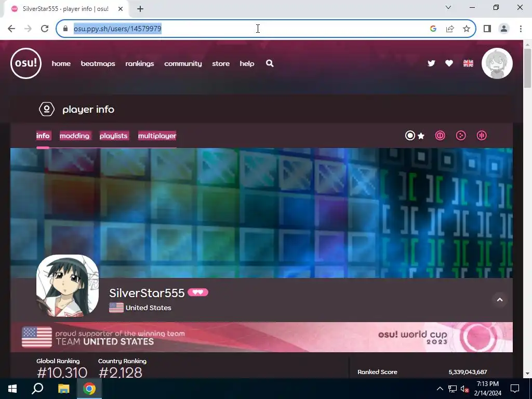Collapse the profile cover with chevron button
The image size is (532, 399).
point(500,300)
